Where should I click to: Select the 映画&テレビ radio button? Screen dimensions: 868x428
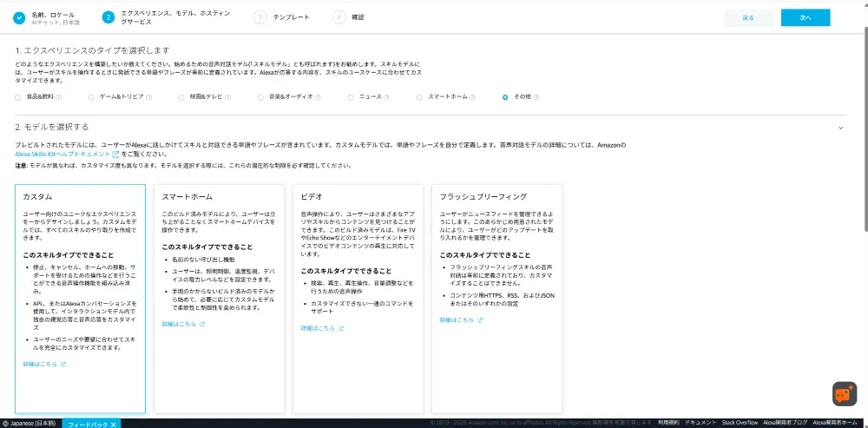[181, 97]
